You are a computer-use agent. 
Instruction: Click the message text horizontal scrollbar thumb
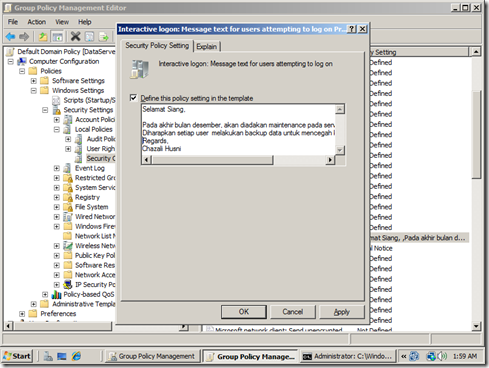(x=212, y=160)
